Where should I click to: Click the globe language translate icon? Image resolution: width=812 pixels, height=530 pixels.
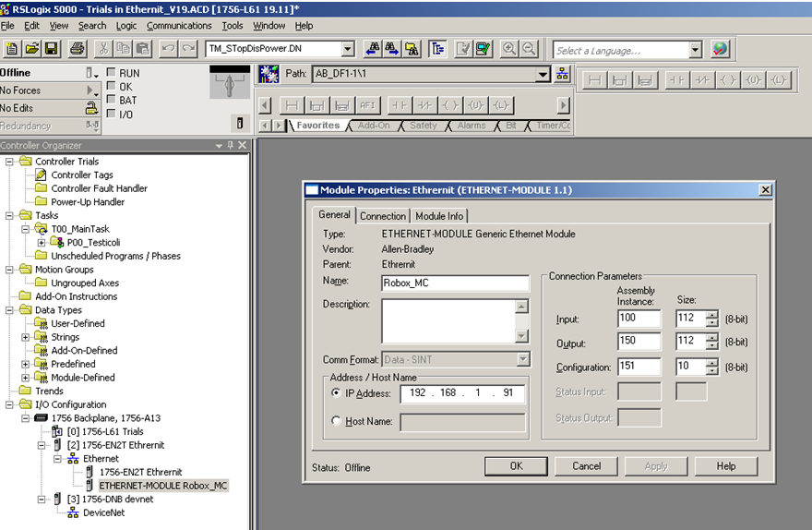[720, 50]
